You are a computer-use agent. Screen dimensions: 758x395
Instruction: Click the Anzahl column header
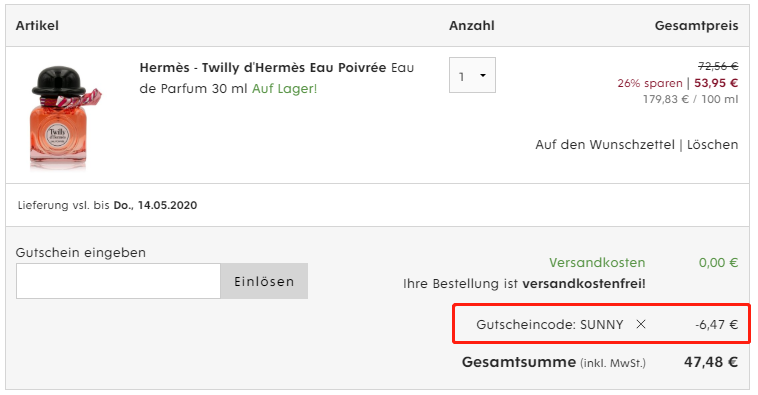(x=472, y=26)
